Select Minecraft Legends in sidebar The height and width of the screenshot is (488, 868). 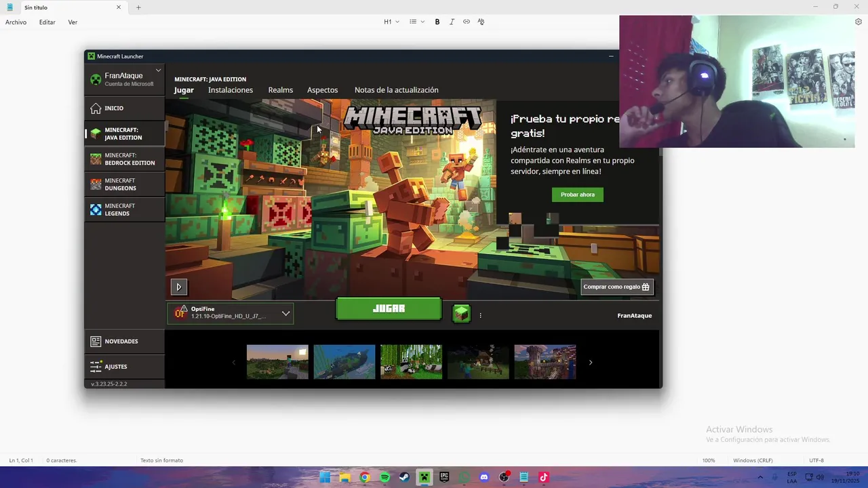[x=125, y=209]
